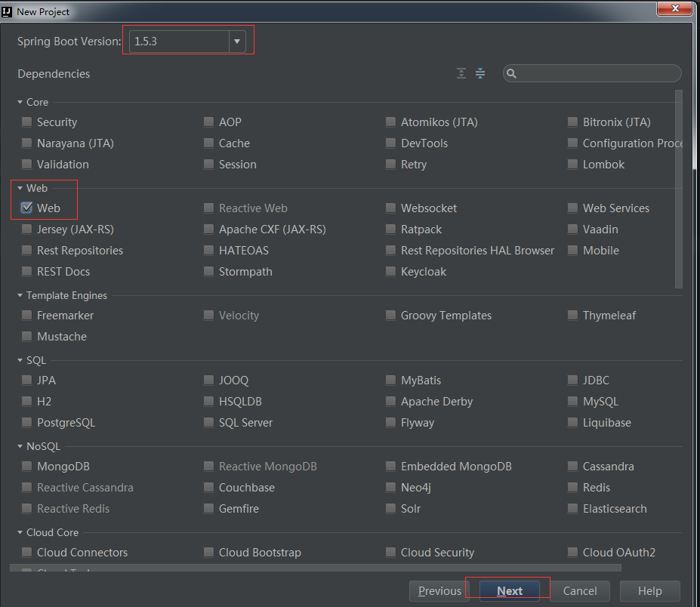Open the Spring Boot Version dropdown
700x607 pixels.
point(237,42)
